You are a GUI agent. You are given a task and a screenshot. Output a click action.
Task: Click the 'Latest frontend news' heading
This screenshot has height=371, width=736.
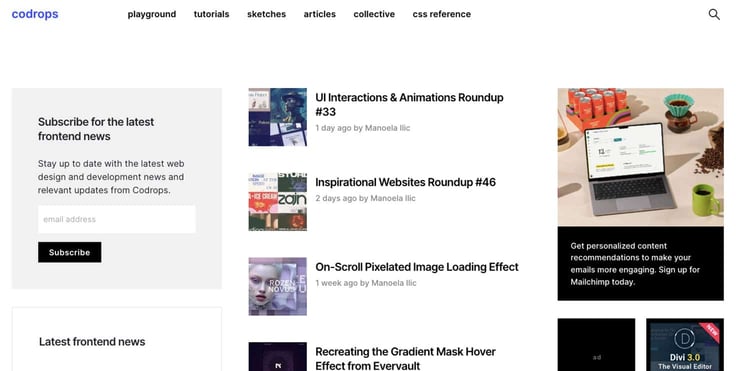point(92,341)
